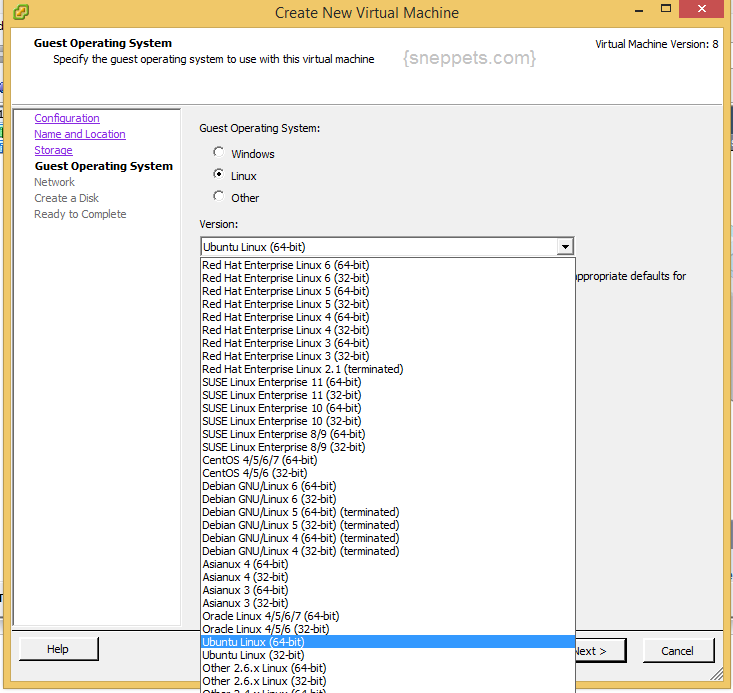Viewport: 733px width, 693px height.
Task: Click the Version combo box showing Ubuntu Linux
Action: (x=387, y=246)
